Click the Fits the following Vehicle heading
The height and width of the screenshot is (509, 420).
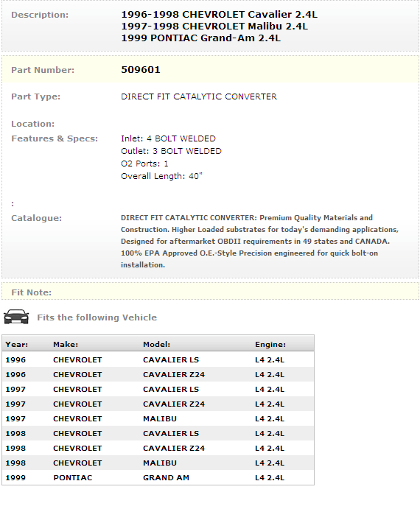pos(97,317)
